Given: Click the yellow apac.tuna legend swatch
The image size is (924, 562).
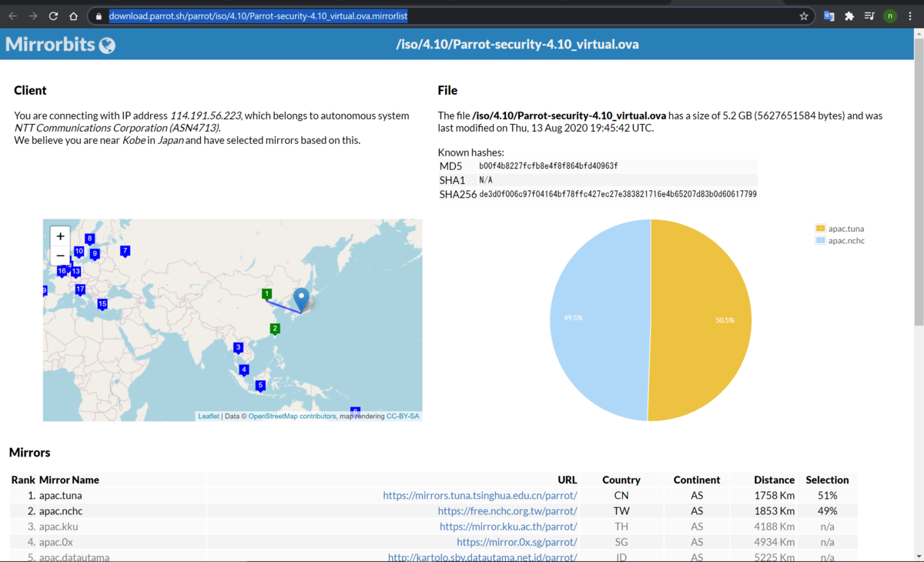Looking at the screenshot, I should click(x=821, y=229).
